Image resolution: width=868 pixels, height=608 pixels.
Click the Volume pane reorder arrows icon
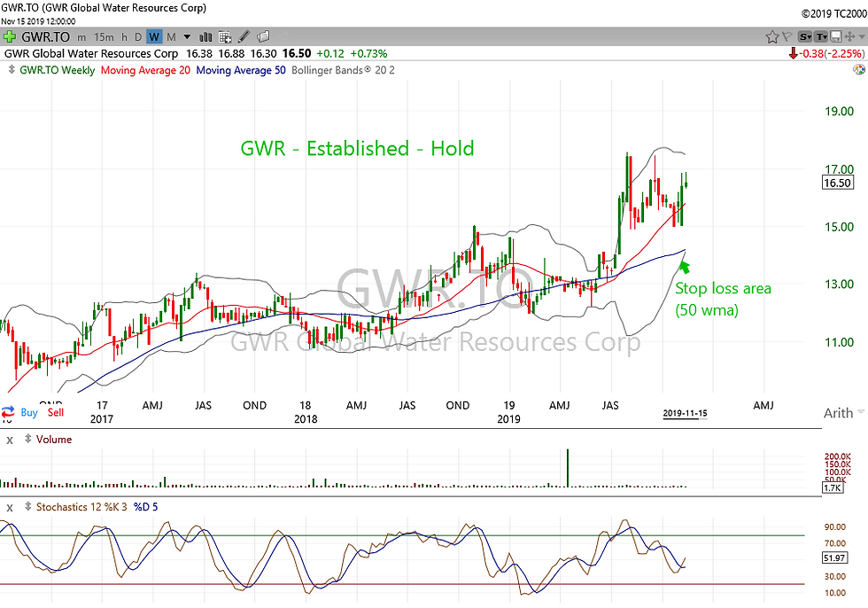pyautogui.click(x=27, y=439)
